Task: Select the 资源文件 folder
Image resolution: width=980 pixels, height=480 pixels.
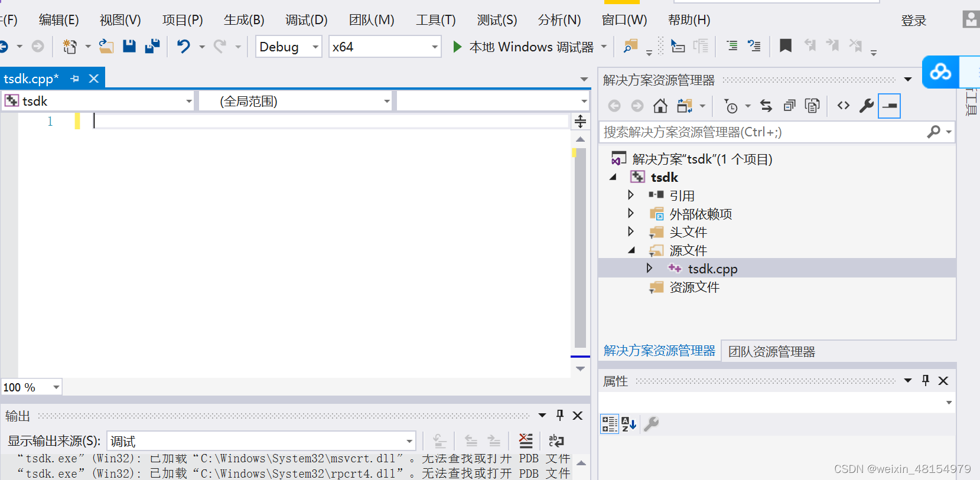Action: [x=694, y=287]
